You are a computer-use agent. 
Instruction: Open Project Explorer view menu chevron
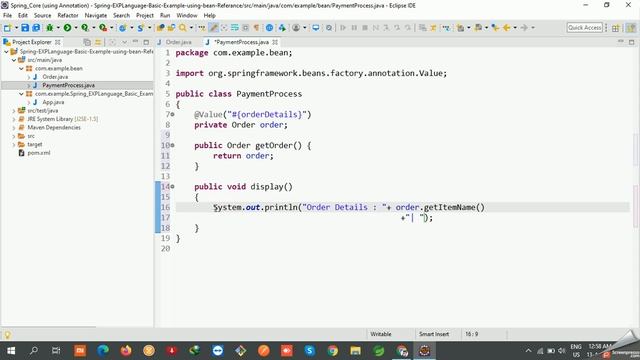tap(124, 42)
